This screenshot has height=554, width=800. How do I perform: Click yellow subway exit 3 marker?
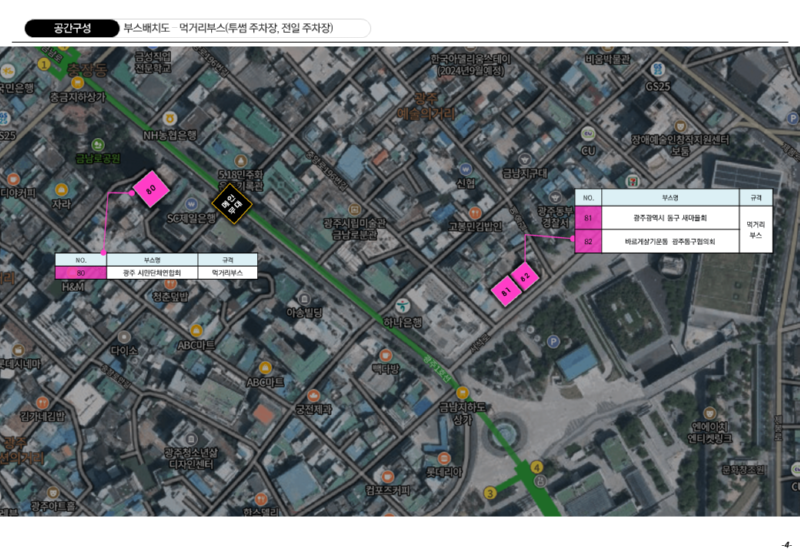[490, 493]
